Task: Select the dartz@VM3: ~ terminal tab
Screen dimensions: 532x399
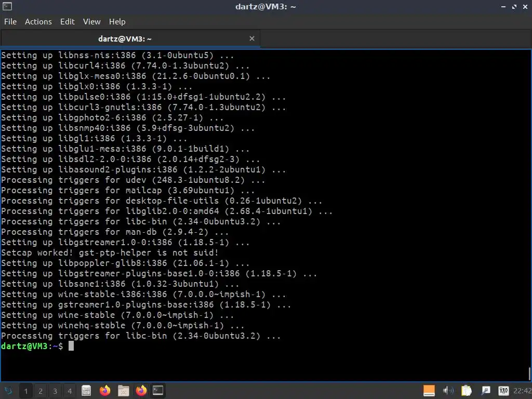Action: click(x=130, y=38)
